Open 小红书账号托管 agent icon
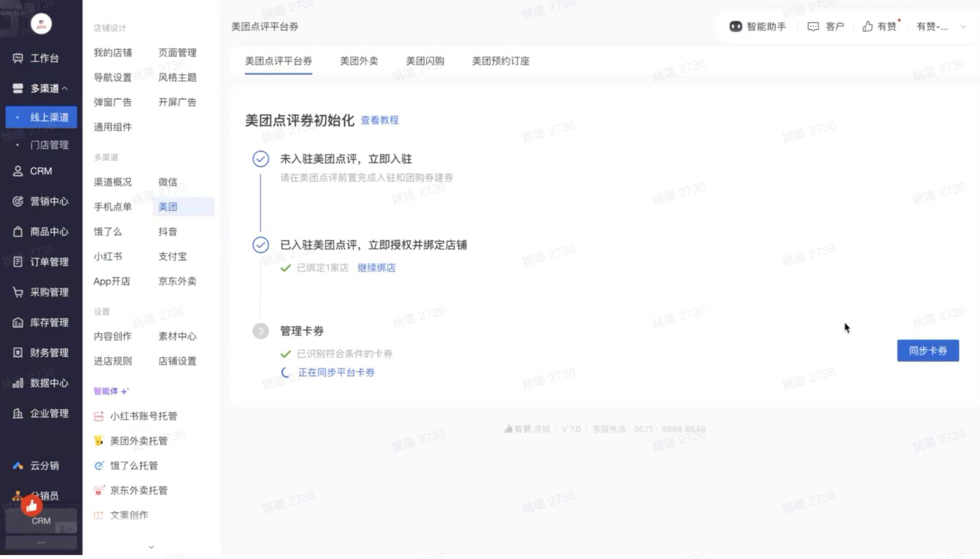Screen dimensions: 980x559 tap(99, 416)
